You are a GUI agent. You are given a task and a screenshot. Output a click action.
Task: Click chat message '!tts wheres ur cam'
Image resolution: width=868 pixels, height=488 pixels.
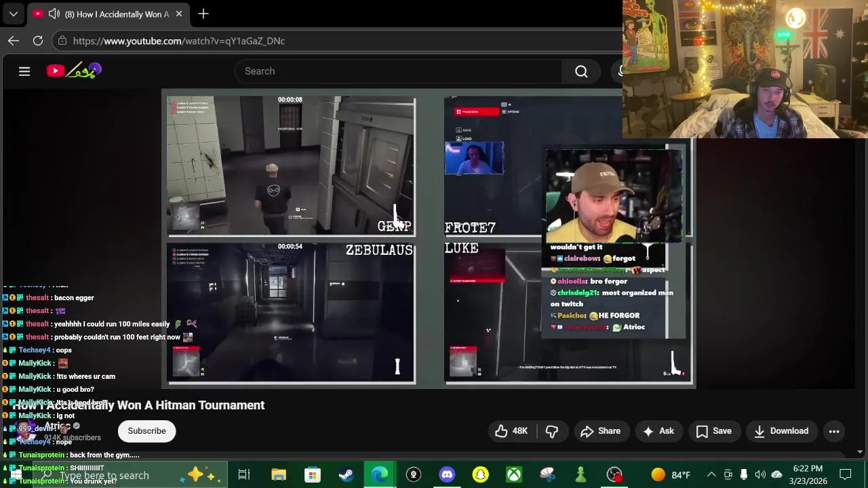[x=86, y=376]
